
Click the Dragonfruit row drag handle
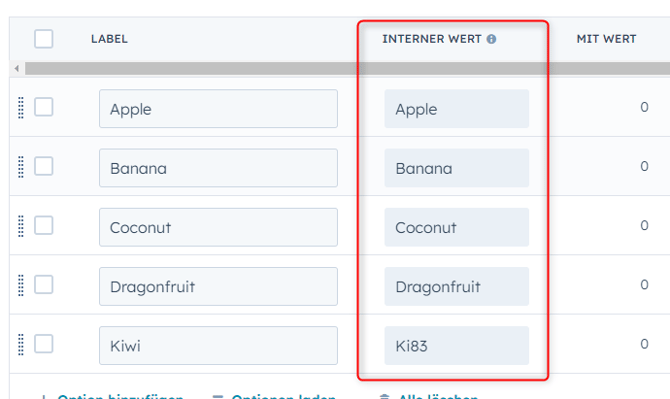click(x=21, y=285)
